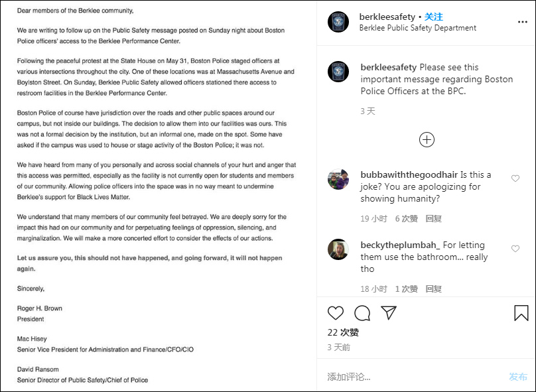This screenshot has width=536, height=392.
Task: Open comments via the speech bubble icon
Action: pos(362,313)
